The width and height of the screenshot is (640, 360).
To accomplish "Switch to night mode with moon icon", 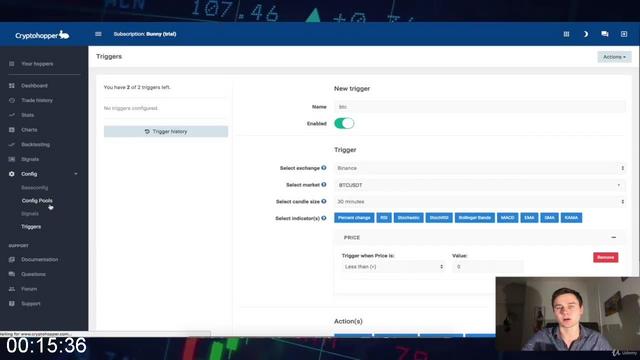I will (586, 34).
